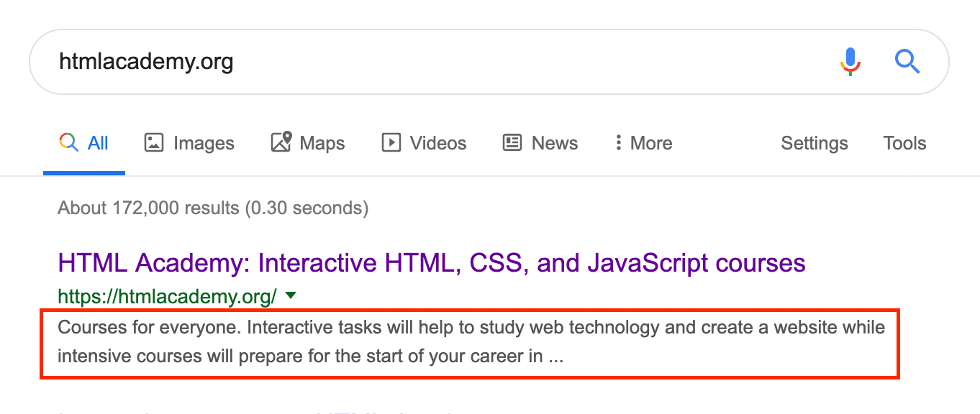
Task: Click the Maps pin icon
Action: click(x=283, y=142)
